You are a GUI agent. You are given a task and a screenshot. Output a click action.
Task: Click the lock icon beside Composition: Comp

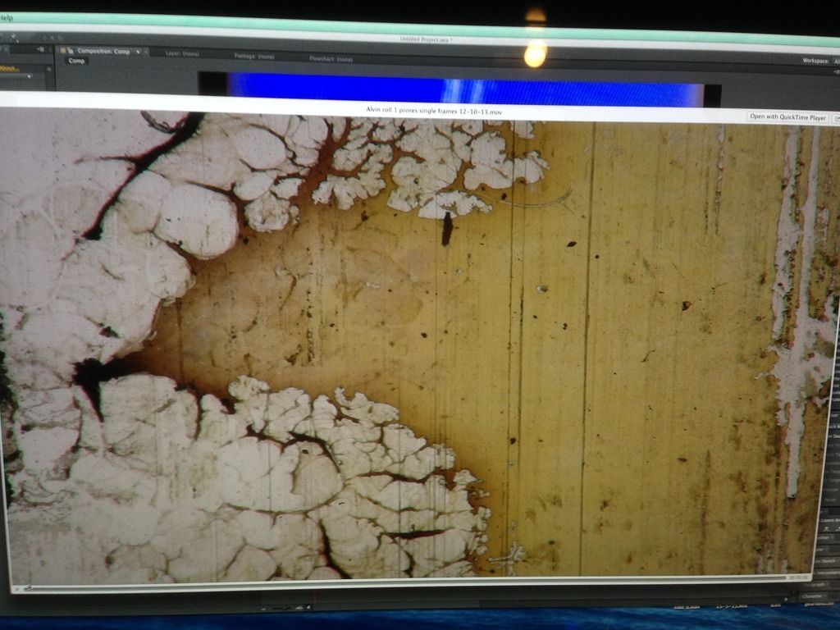[71, 51]
